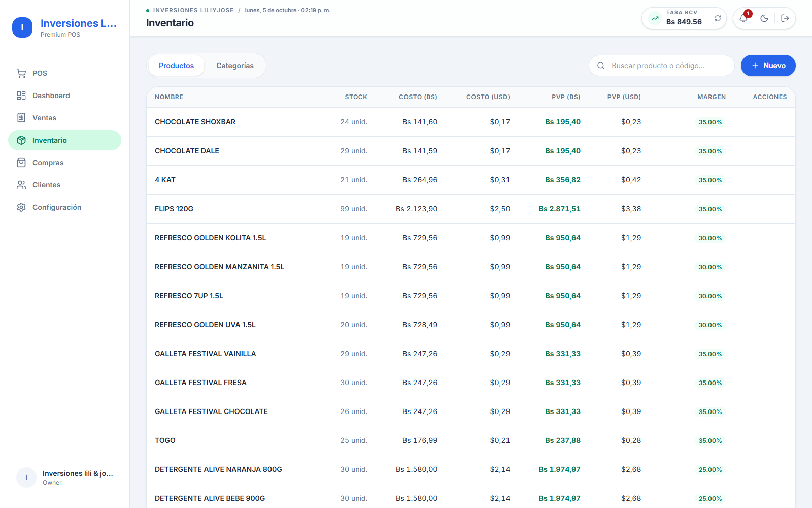Click REFRESCO GOLDEN UVA 1.5L
Viewport: 812px width, 508px height.
205,325
